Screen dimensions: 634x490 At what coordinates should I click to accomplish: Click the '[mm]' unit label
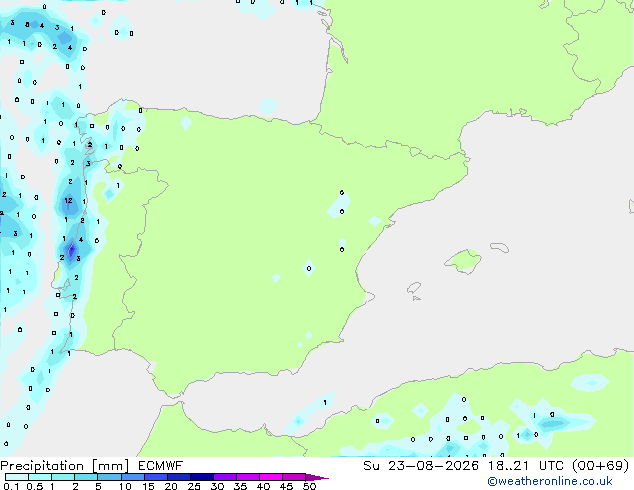(110, 466)
